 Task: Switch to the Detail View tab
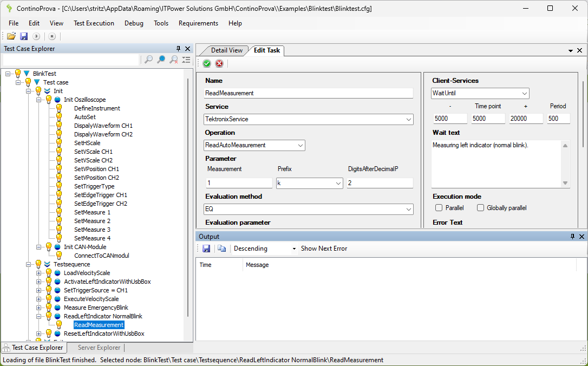coord(226,50)
